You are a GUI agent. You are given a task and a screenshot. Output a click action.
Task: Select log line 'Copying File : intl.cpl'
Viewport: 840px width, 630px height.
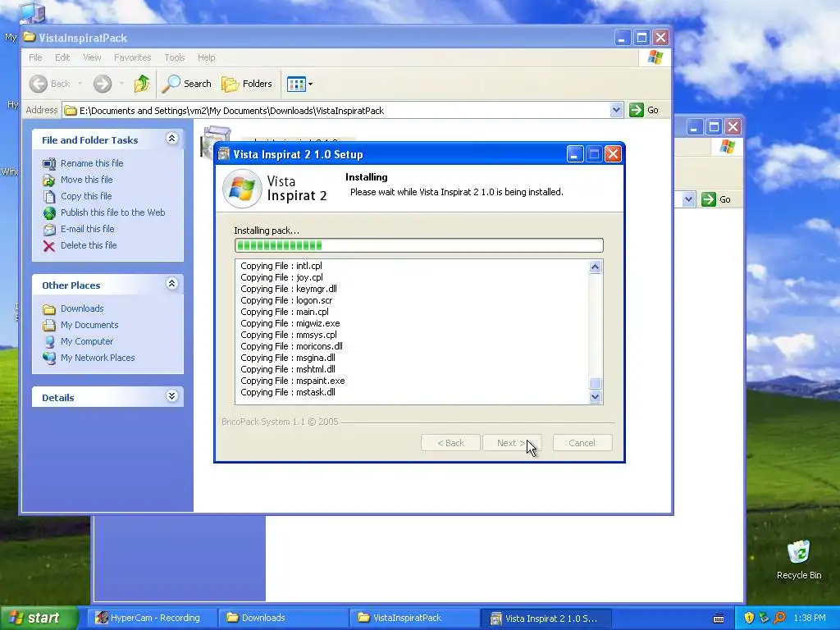(281, 266)
